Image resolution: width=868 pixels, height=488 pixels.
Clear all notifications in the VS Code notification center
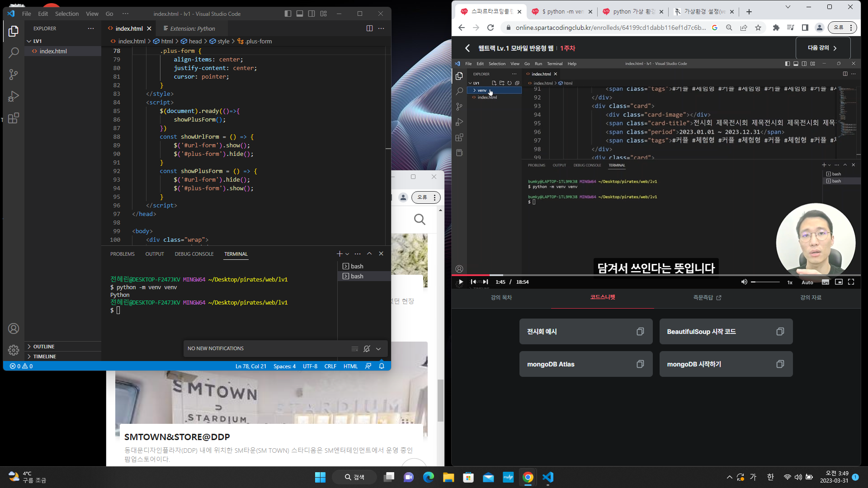pyautogui.click(x=355, y=349)
